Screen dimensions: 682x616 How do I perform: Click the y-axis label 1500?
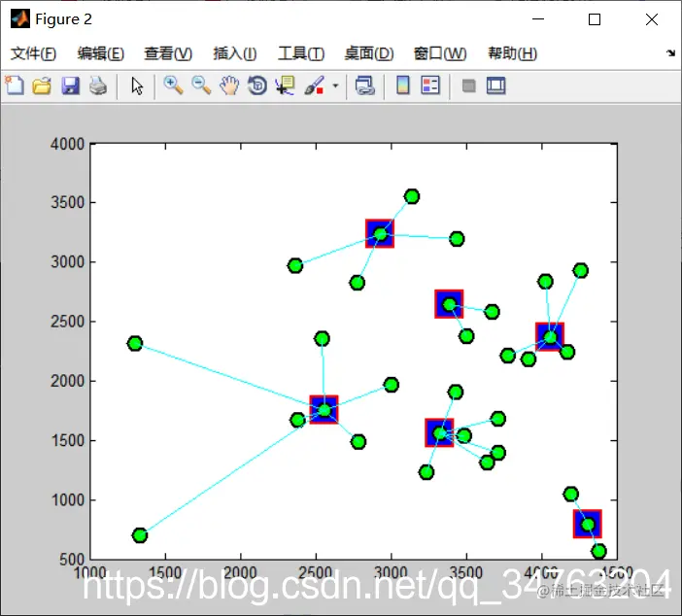click(x=67, y=441)
